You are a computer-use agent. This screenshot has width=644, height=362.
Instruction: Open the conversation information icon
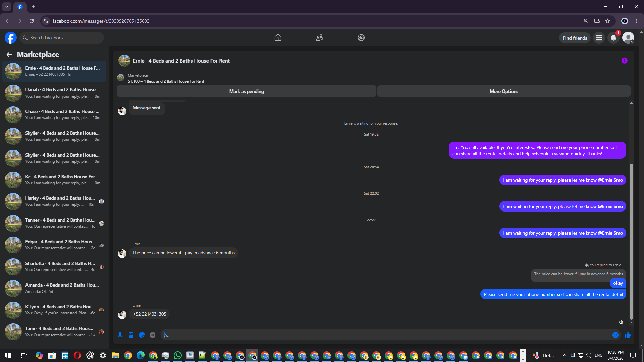(x=624, y=61)
